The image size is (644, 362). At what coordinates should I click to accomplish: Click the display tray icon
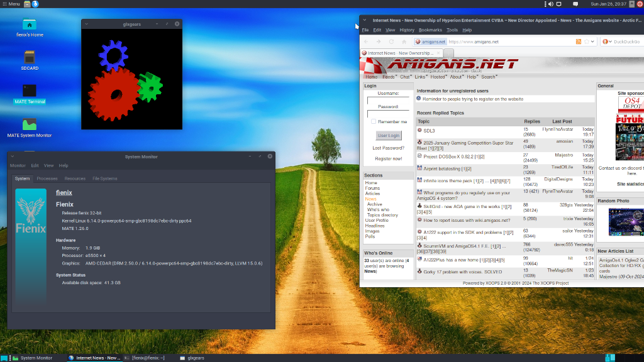click(x=559, y=4)
